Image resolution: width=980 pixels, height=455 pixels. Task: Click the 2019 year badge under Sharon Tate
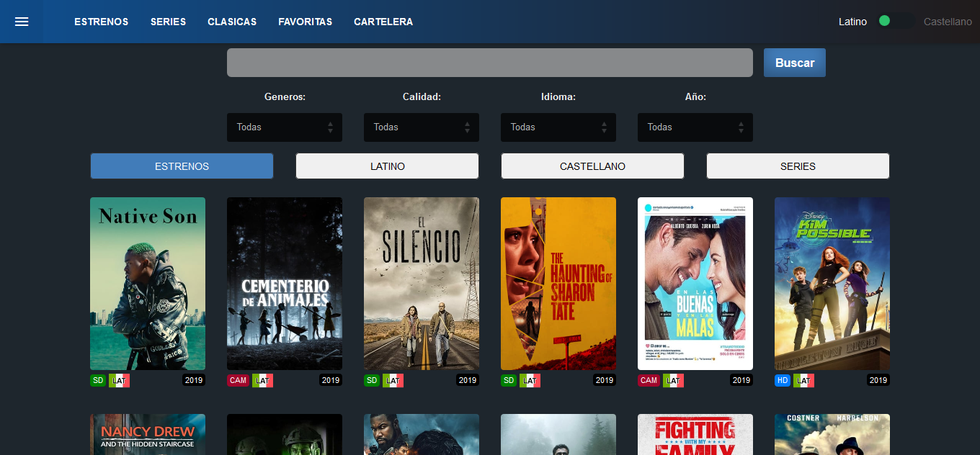[x=604, y=380]
